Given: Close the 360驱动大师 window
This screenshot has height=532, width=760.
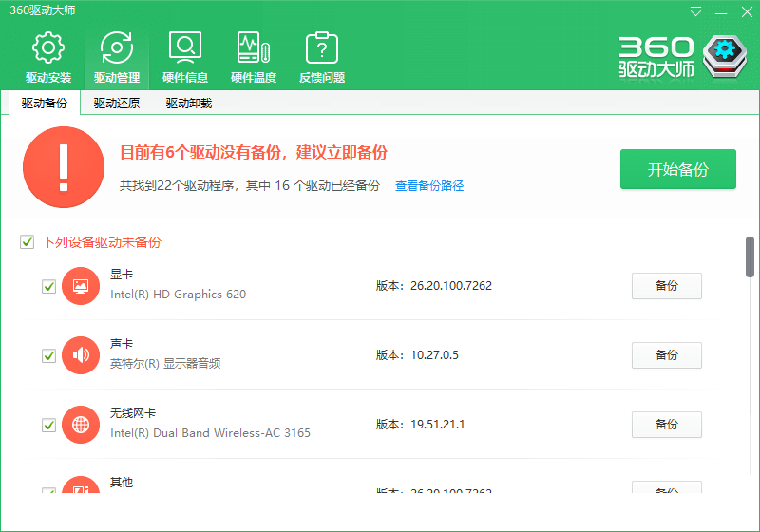Looking at the screenshot, I should click(747, 11).
